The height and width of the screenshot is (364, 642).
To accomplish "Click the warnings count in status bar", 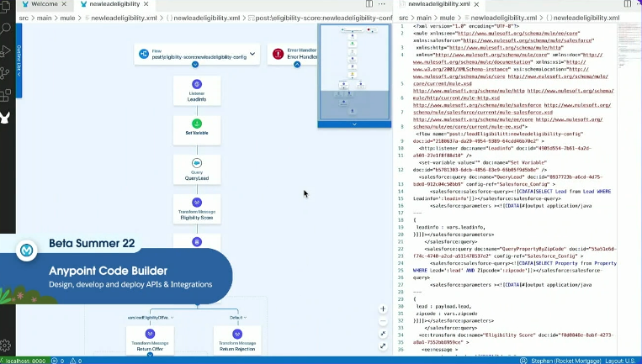I will point(76,361).
